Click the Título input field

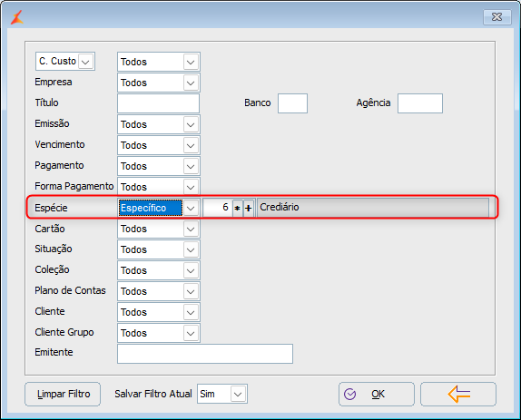coord(158,103)
